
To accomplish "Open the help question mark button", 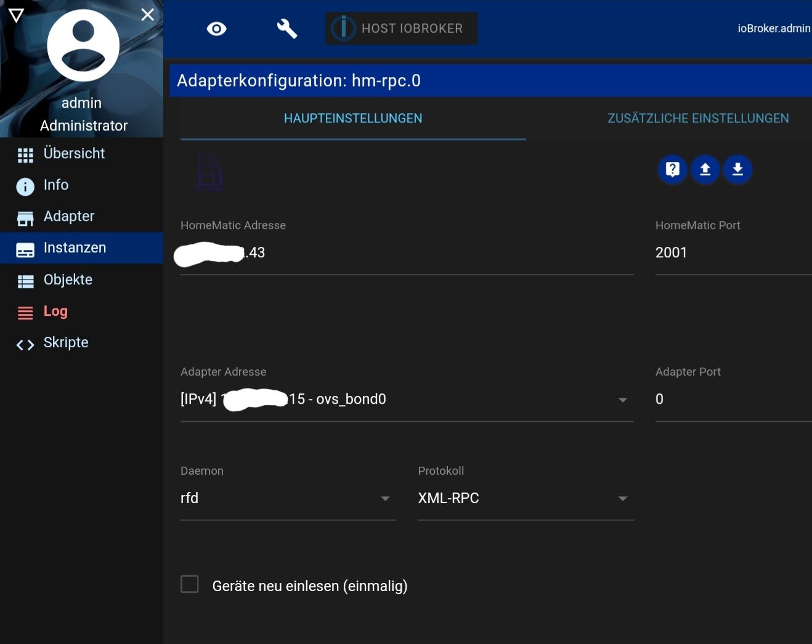I will pos(673,169).
